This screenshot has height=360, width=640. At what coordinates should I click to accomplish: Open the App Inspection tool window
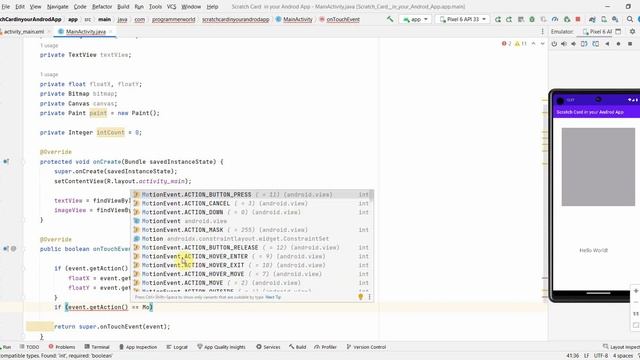coord(138,347)
